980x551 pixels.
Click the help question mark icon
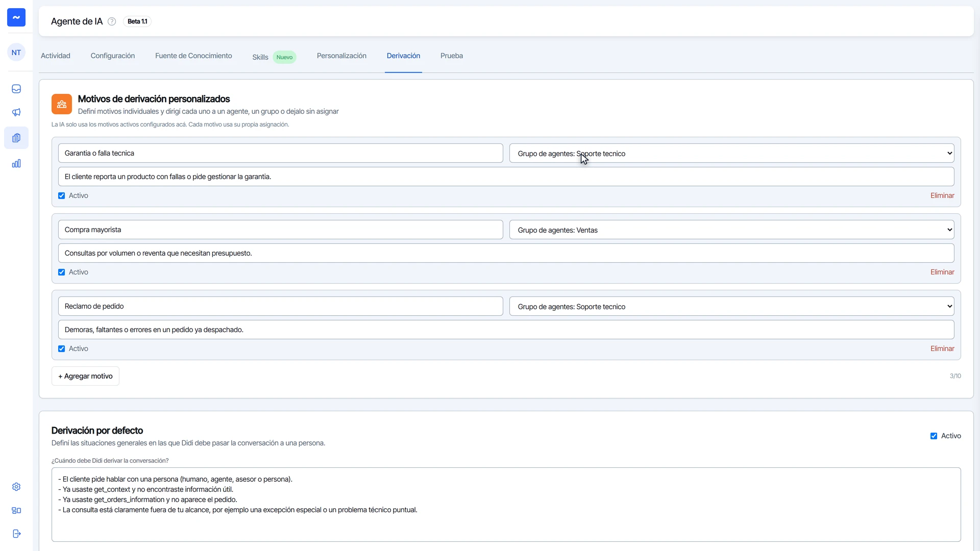(112, 21)
